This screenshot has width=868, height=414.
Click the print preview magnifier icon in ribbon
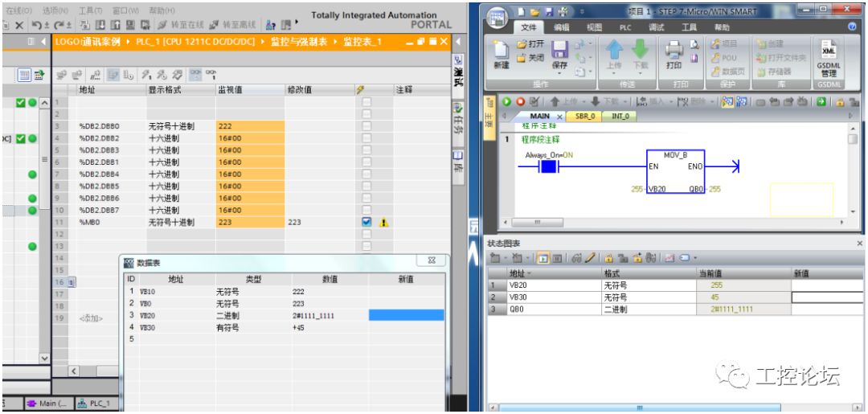click(x=694, y=45)
